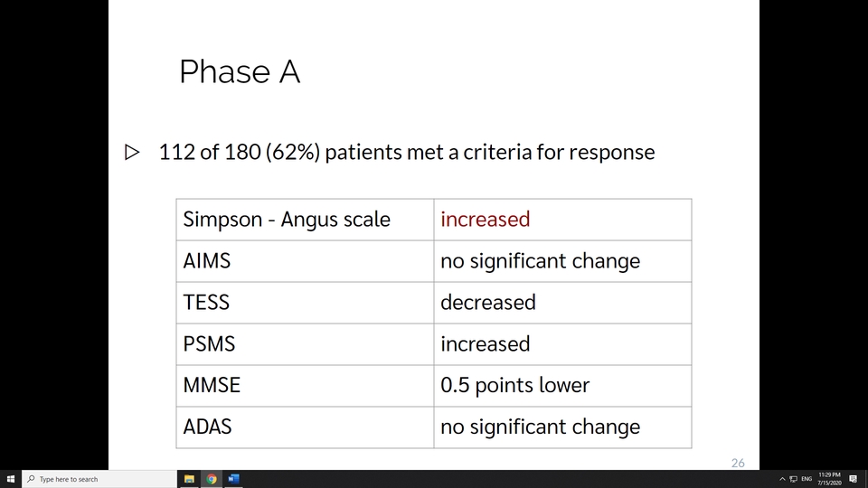Viewport: 868px width, 488px height.
Task: Click into the Type here to search box
Action: click(x=99, y=479)
